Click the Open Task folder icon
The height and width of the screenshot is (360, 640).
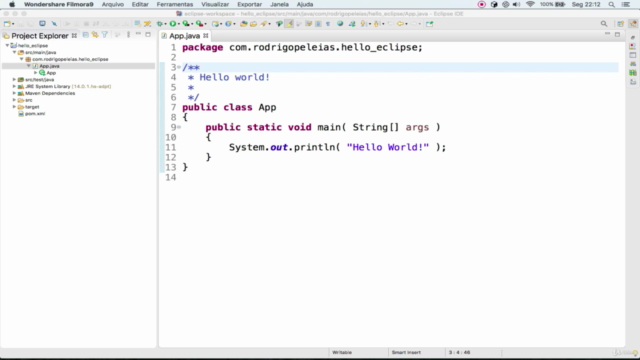[x=253, y=24]
